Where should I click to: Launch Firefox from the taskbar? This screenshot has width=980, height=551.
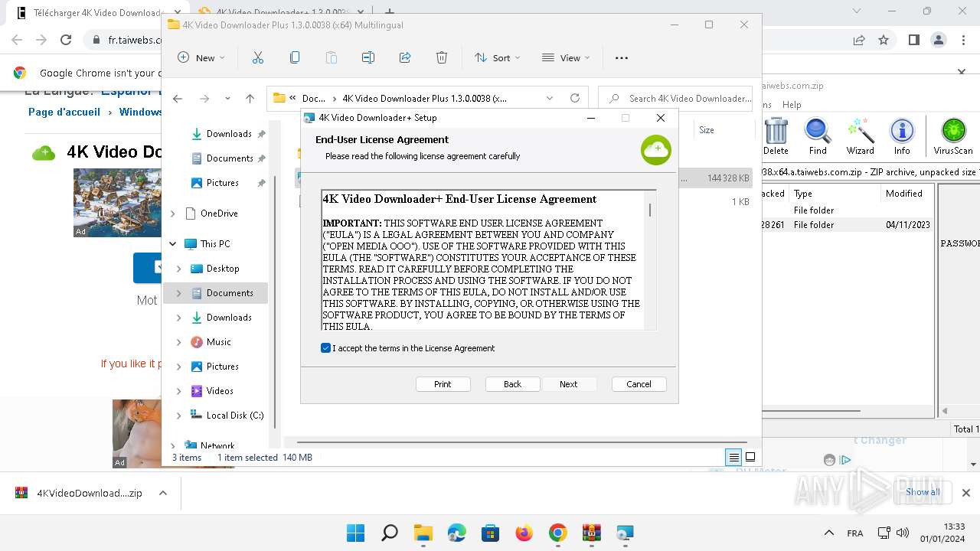524,533
